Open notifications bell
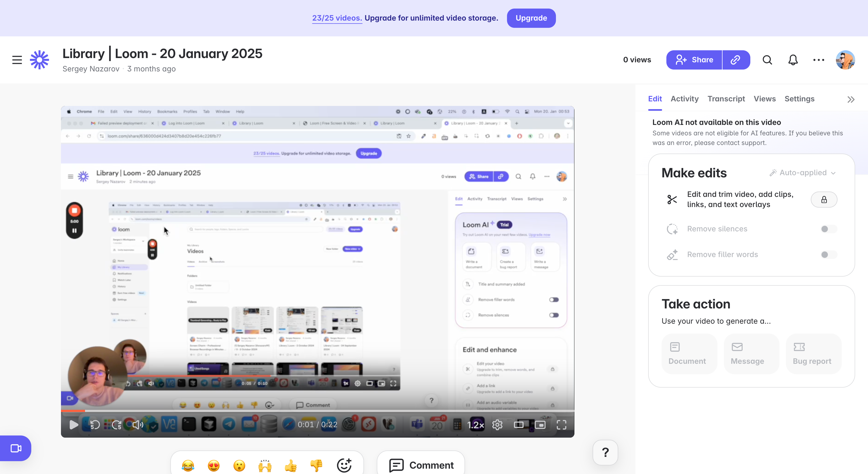This screenshot has width=868, height=474. [x=793, y=60]
